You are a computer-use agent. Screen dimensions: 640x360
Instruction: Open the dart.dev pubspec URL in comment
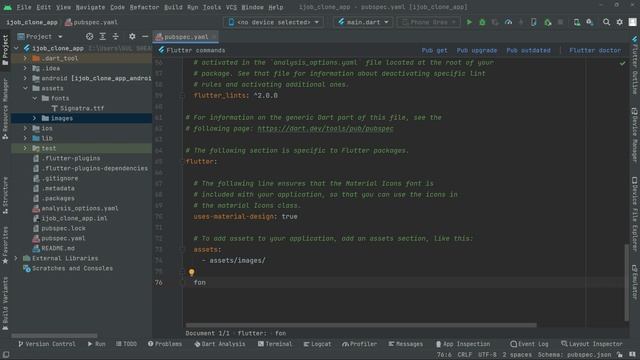coord(325,128)
